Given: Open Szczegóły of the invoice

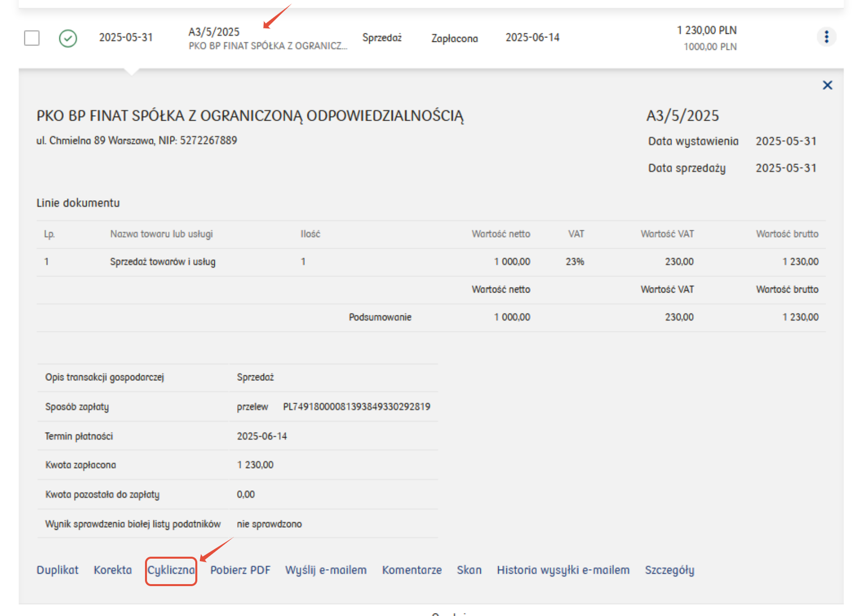Looking at the screenshot, I should (x=670, y=570).
